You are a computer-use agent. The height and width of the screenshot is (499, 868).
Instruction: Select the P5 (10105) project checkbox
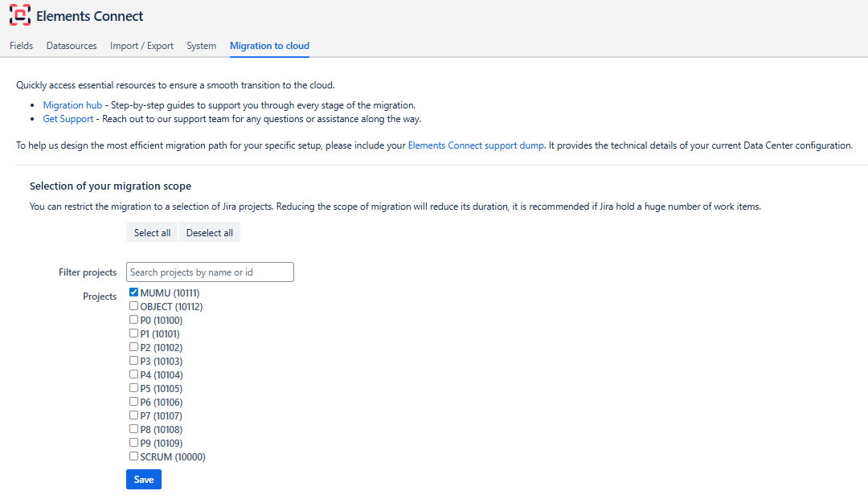(x=134, y=388)
